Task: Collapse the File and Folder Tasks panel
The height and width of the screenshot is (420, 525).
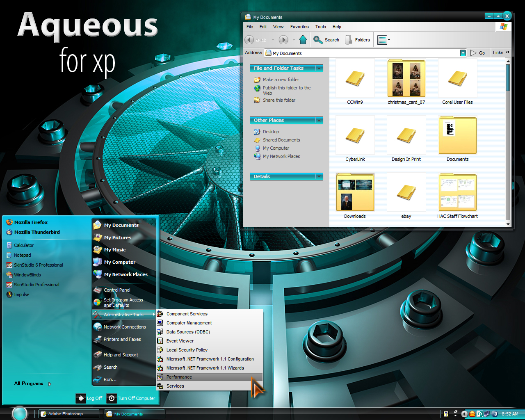Action: click(x=319, y=68)
